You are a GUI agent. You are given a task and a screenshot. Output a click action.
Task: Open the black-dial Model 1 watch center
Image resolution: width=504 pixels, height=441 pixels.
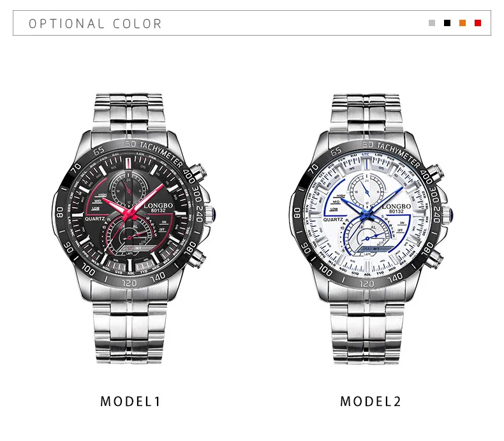(x=130, y=213)
